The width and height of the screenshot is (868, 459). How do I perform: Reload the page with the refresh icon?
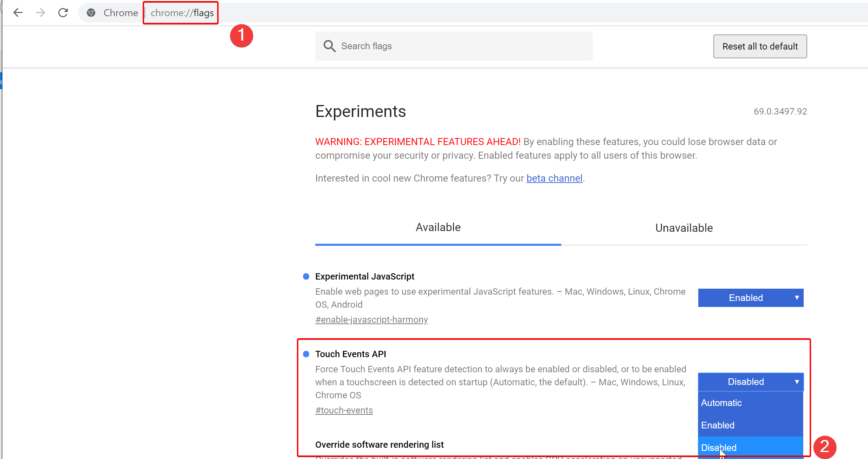[63, 13]
